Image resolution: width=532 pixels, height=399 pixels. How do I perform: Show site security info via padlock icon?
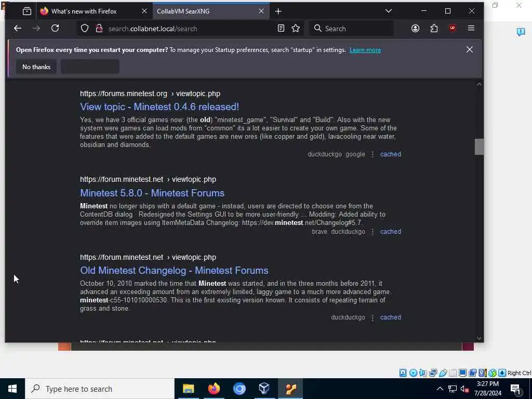(x=99, y=29)
